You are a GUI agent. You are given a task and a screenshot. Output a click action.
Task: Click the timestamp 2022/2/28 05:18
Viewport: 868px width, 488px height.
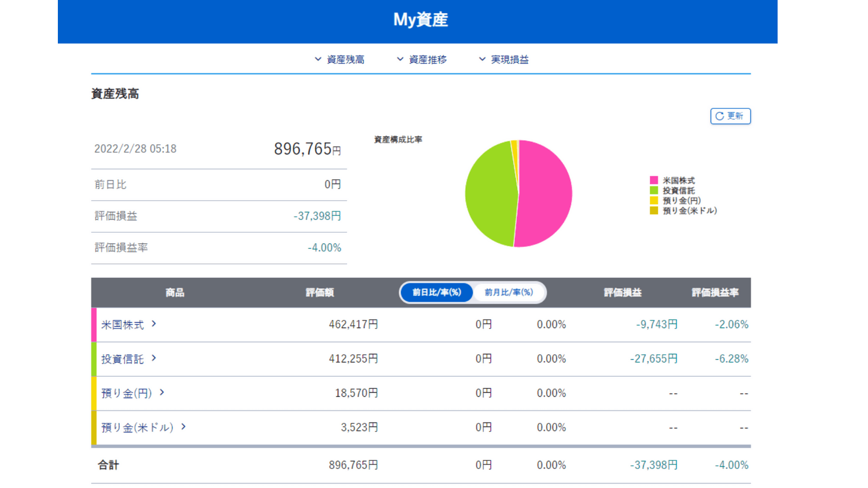135,149
